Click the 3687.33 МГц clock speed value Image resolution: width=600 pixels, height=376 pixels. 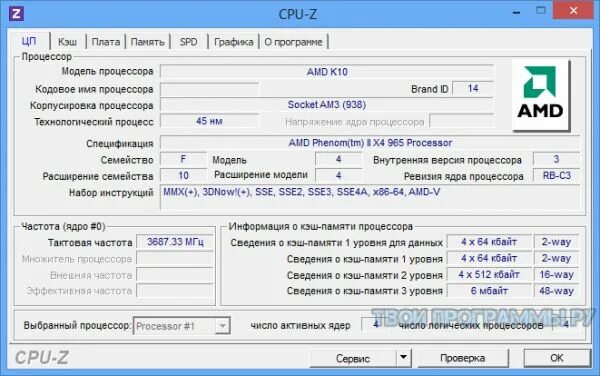175,242
